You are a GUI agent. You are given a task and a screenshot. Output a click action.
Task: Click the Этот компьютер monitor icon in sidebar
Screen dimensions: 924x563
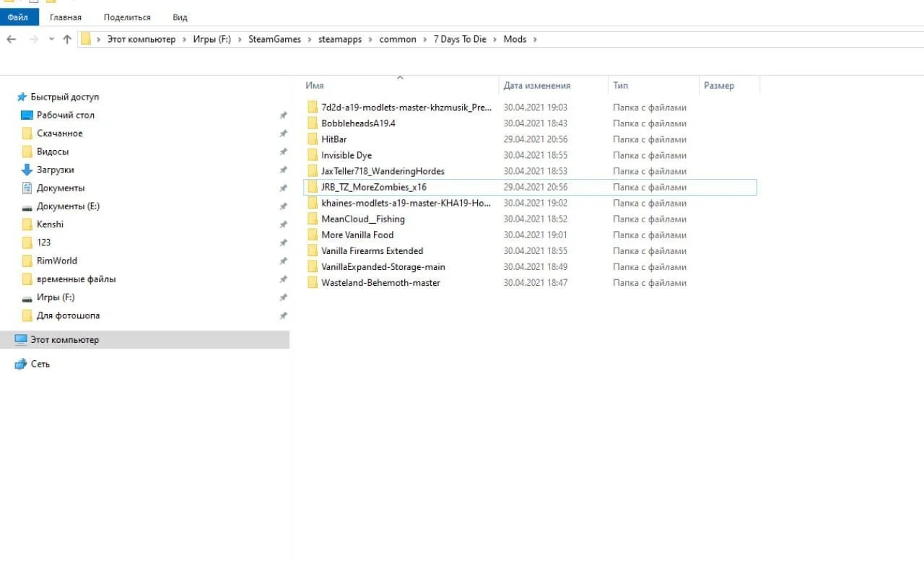(x=21, y=340)
